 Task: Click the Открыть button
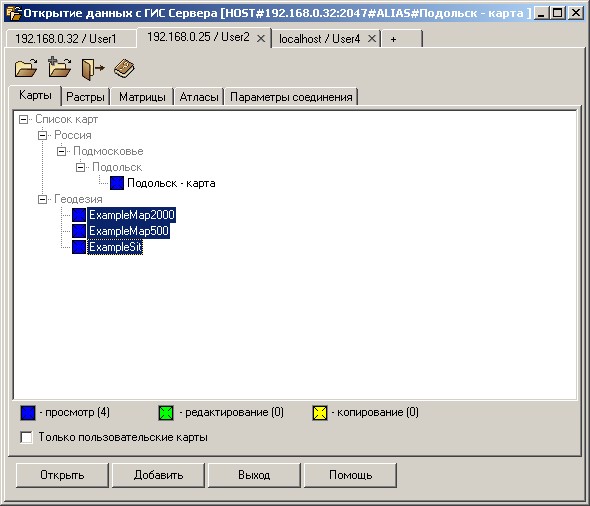(62, 475)
